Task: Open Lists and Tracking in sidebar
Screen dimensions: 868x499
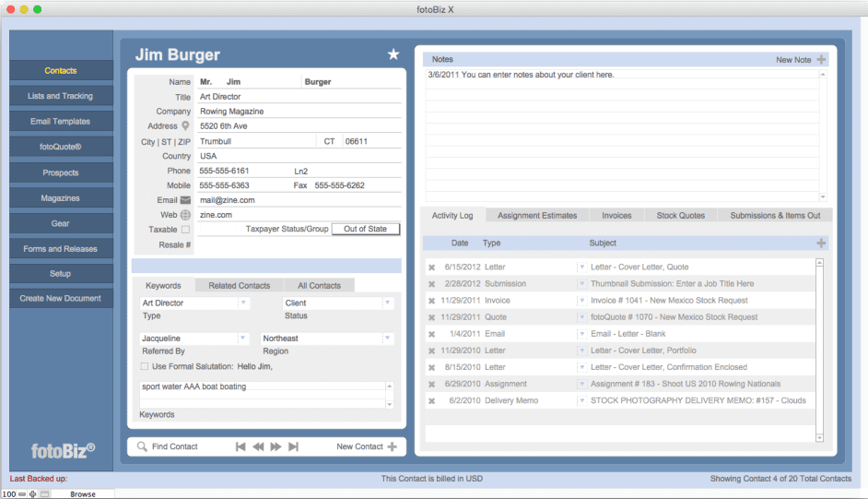Action: point(61,96)
